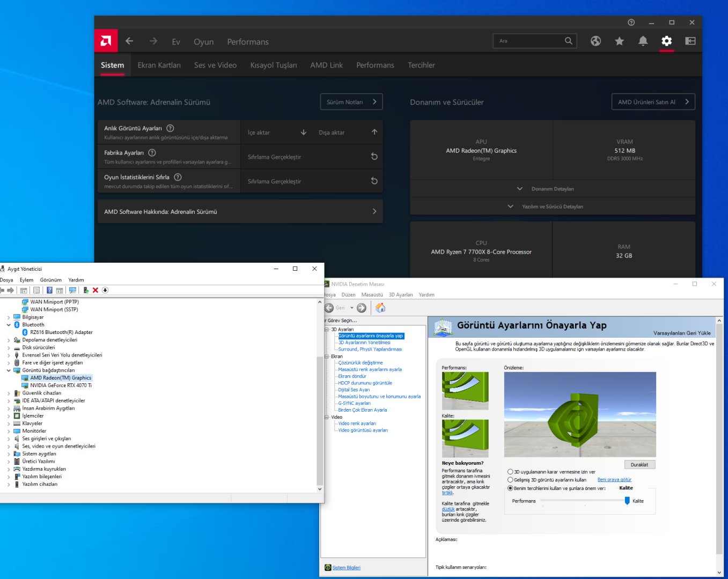Show help for Fabrika Ayarları

point(152,153)
